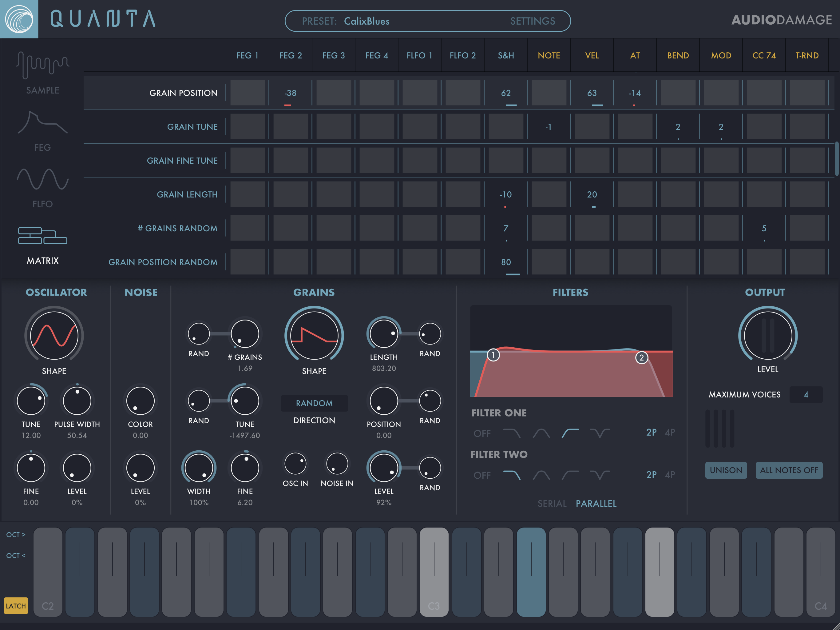
Task: Select Filter Two notch shape icon
Action: (600, 475)
